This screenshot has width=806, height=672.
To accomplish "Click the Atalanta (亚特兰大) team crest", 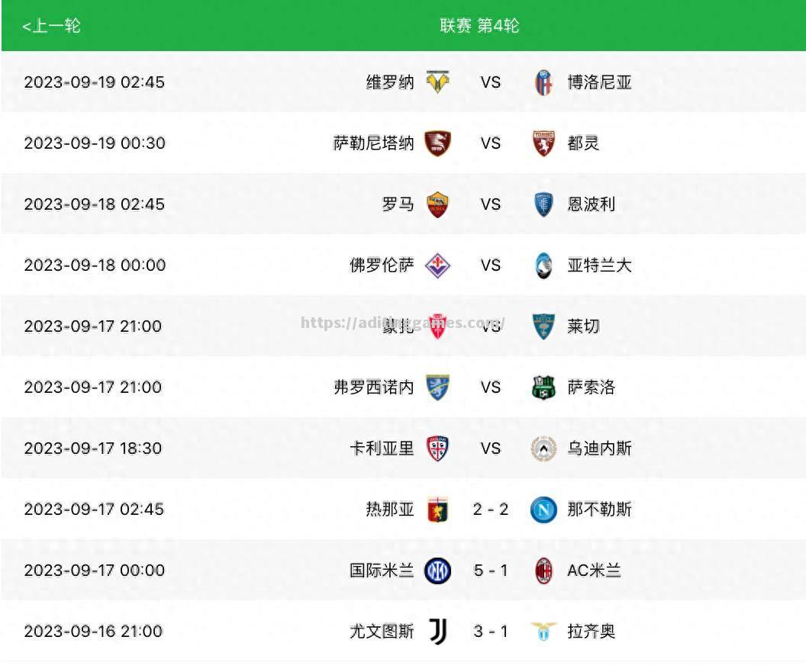I will (543, 265).
